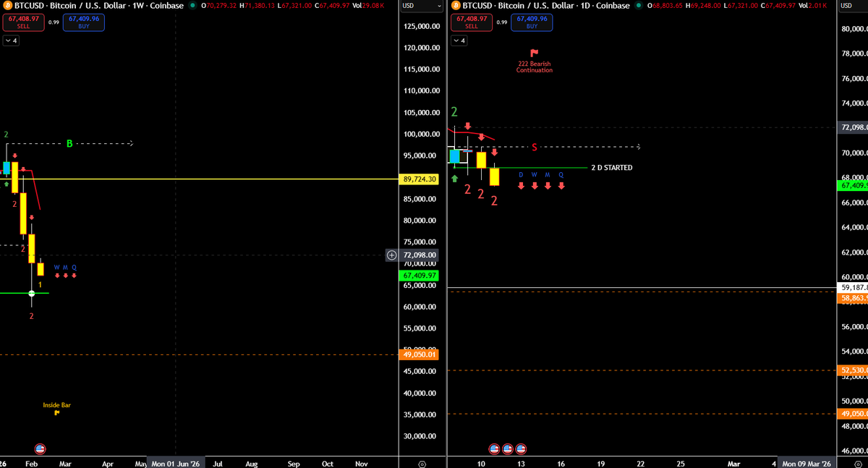Open the USD currency selector on daily chart

[x=854, y=6]
